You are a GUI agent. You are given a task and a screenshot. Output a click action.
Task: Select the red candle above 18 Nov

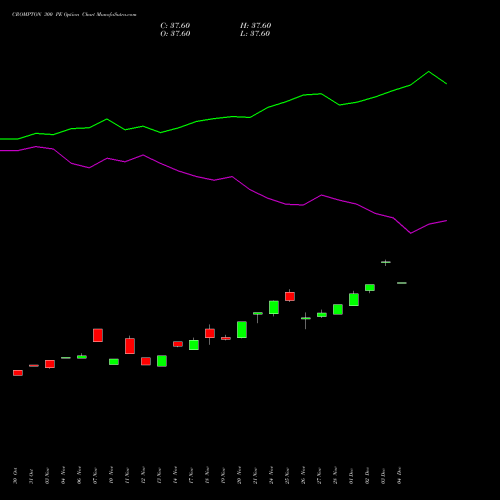(210, 333)
